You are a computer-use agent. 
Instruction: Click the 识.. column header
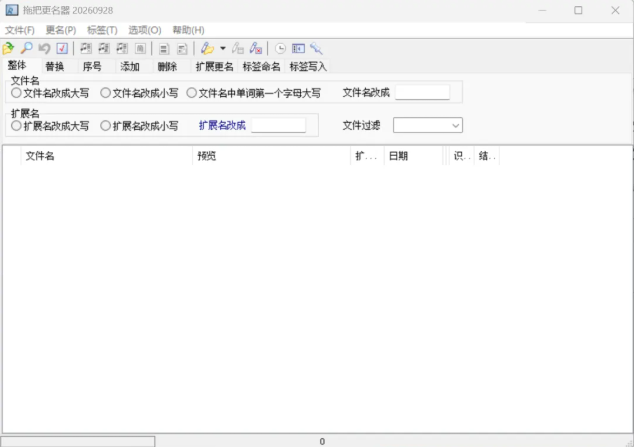pos(462,156)
